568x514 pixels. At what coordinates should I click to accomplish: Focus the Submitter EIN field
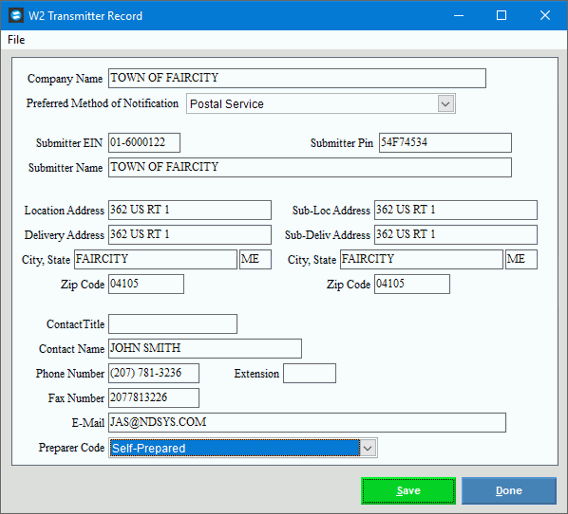tap(144, 143)
